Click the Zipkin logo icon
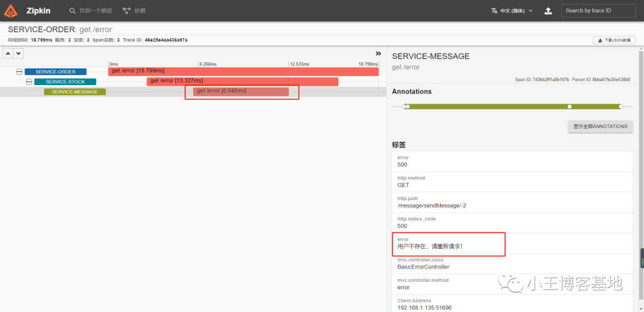The height and width of the screenshot is (312, 644). (x=11, y=11)
